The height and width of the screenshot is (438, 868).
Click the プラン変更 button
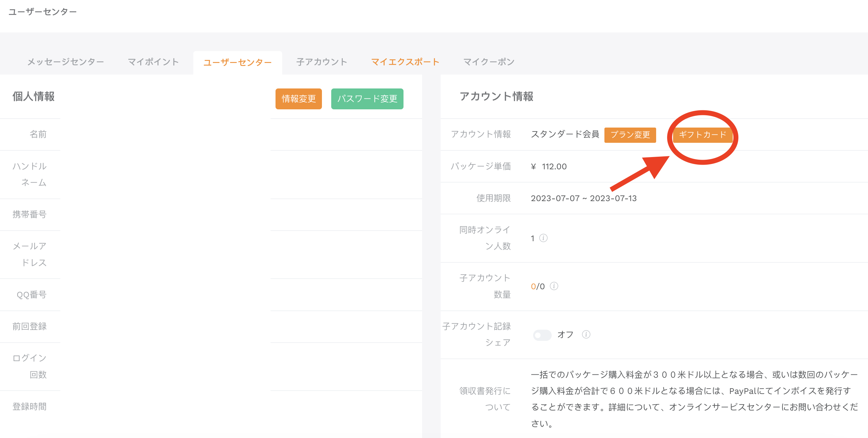[x=630, y=135]
